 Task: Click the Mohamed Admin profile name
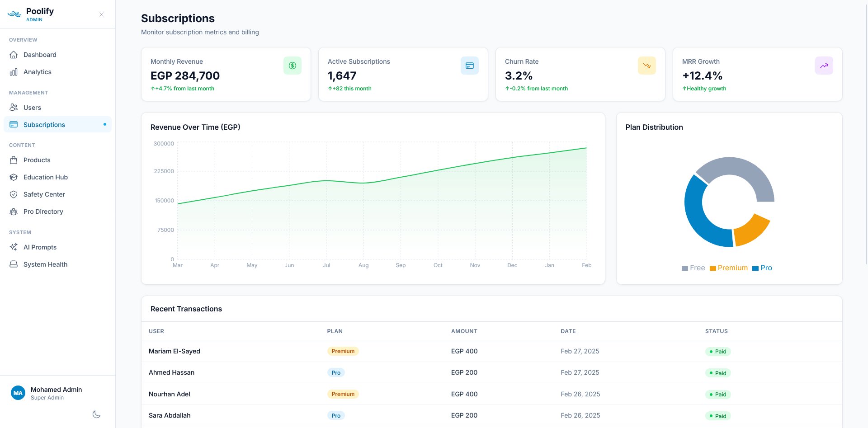click(56, 390)
